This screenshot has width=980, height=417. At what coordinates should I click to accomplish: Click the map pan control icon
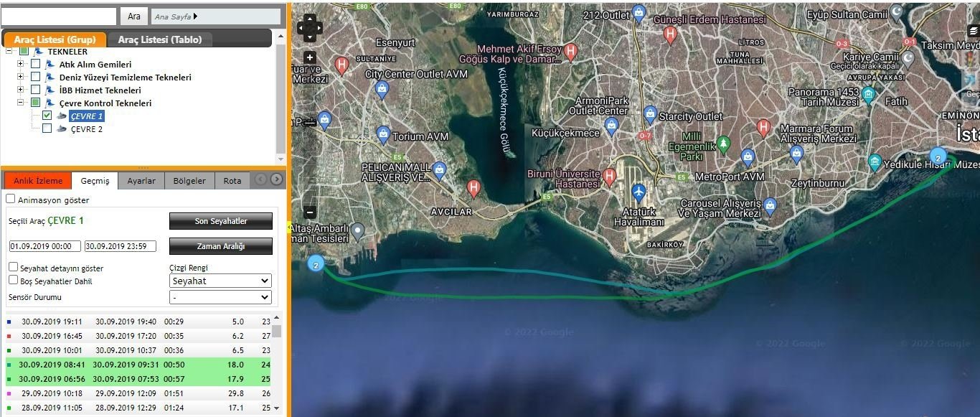point(309,28)
